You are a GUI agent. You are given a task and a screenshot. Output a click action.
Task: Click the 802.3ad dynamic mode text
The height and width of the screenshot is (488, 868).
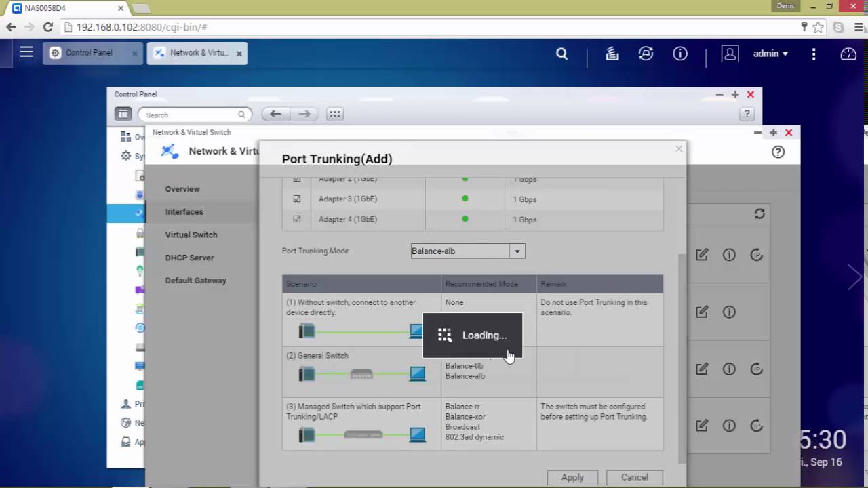point(475,437)
